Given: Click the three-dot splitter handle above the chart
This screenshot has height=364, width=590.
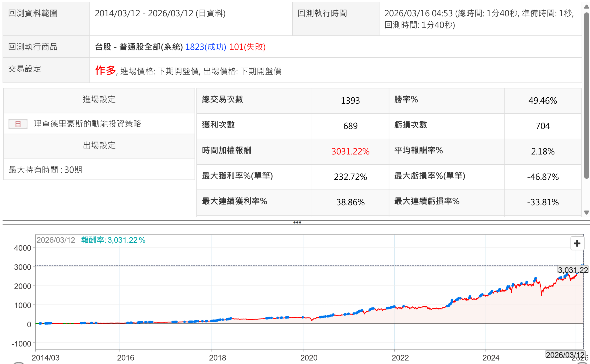Looking at the screenshot, I should (x=297, y=222).
